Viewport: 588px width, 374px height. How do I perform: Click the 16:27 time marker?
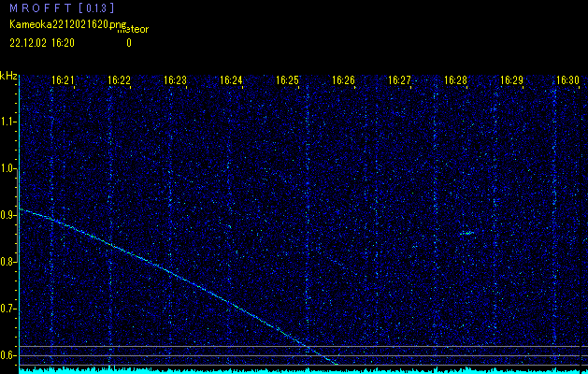tap(399, 80)
